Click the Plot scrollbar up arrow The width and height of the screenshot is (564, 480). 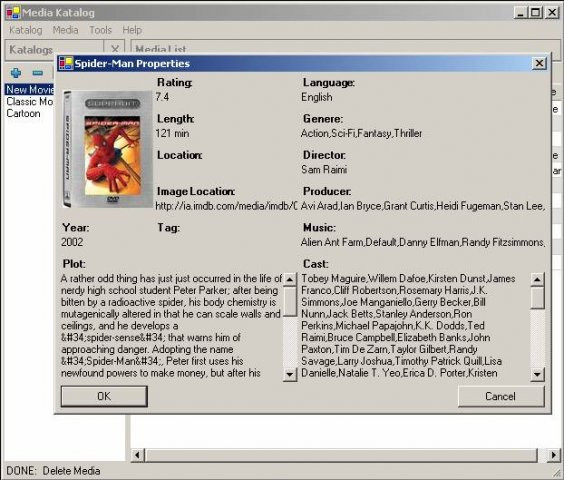290,279
